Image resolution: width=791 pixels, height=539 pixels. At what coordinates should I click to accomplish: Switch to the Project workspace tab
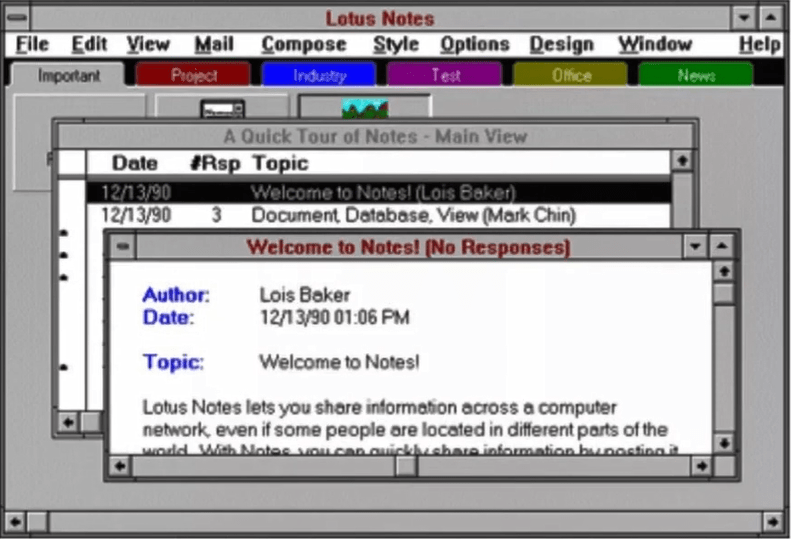[193, 75]
